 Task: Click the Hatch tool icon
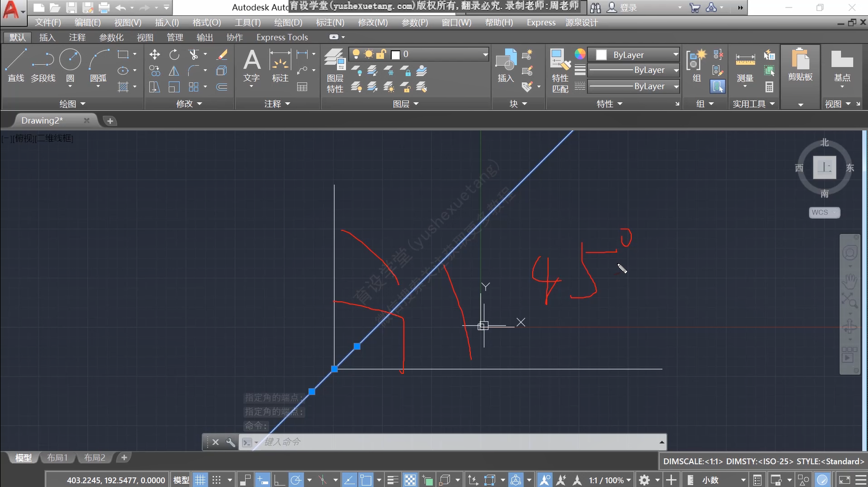click(x=123, y=87)
